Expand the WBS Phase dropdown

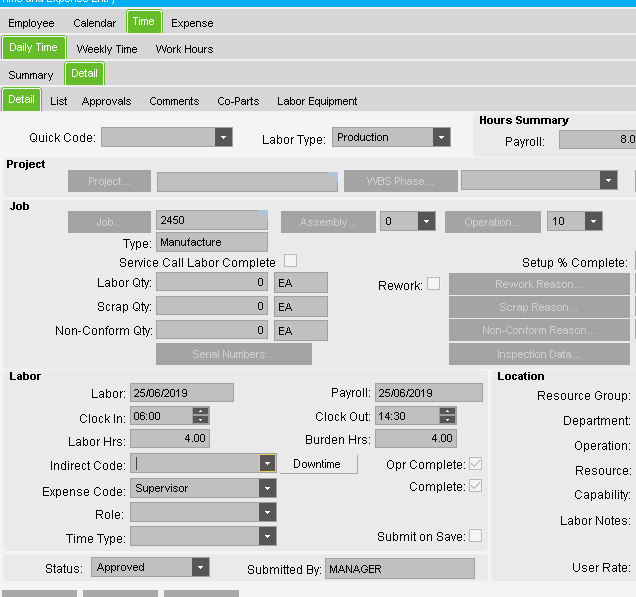click(608, 180)
